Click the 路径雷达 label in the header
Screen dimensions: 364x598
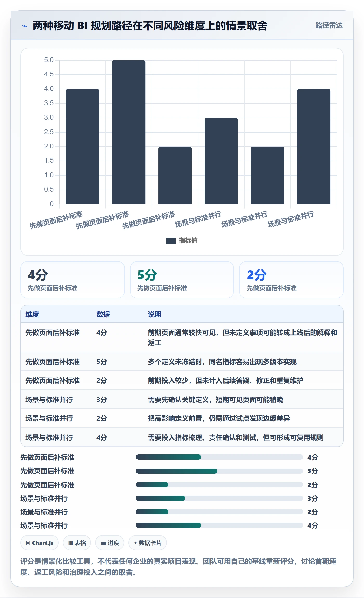pyautogui.click(x=329, y=25)
